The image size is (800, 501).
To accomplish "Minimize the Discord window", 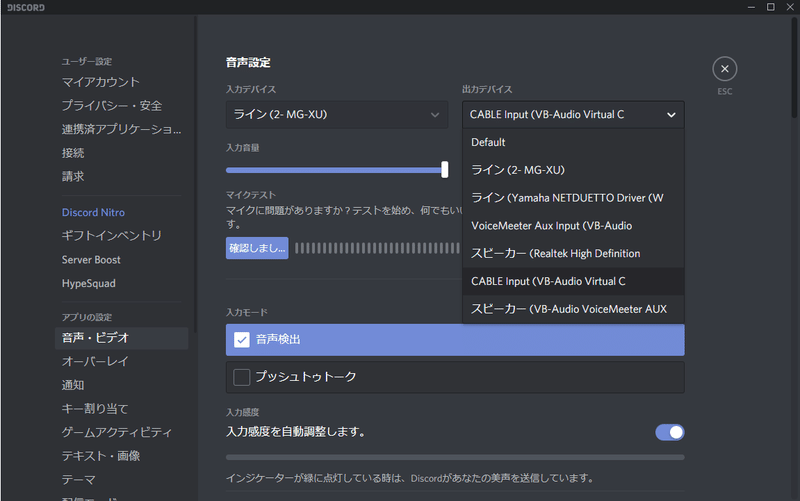I will click(751, 7).
